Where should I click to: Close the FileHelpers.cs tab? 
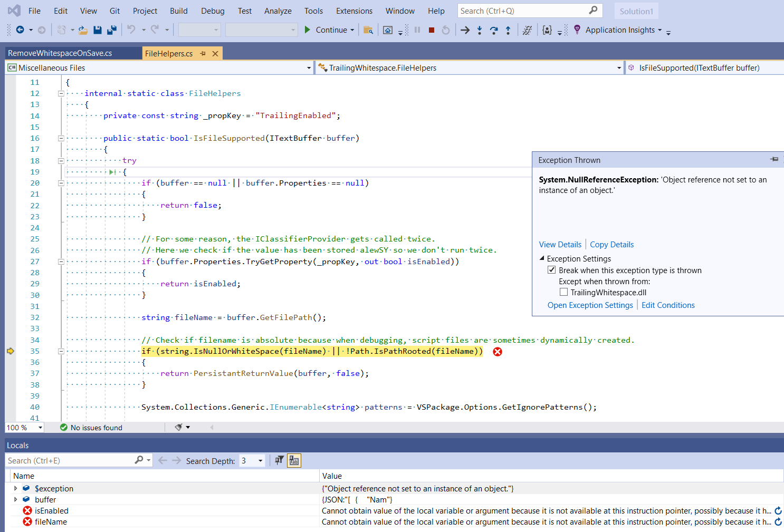click(x=215, y=53)
